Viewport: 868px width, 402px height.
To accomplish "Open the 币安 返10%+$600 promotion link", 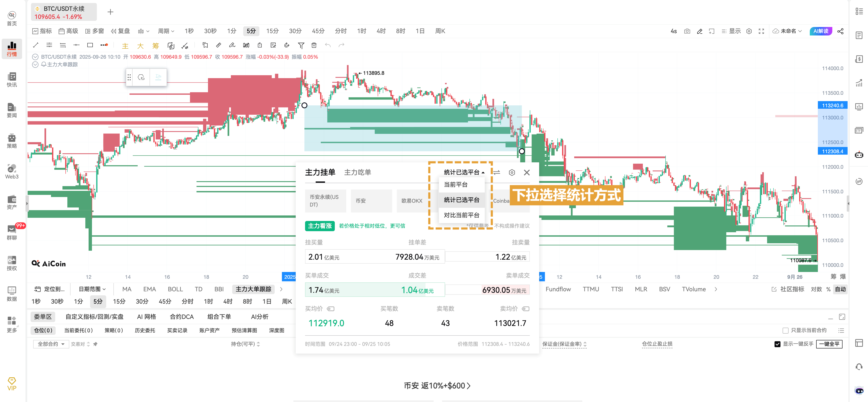I will [437, 385].
